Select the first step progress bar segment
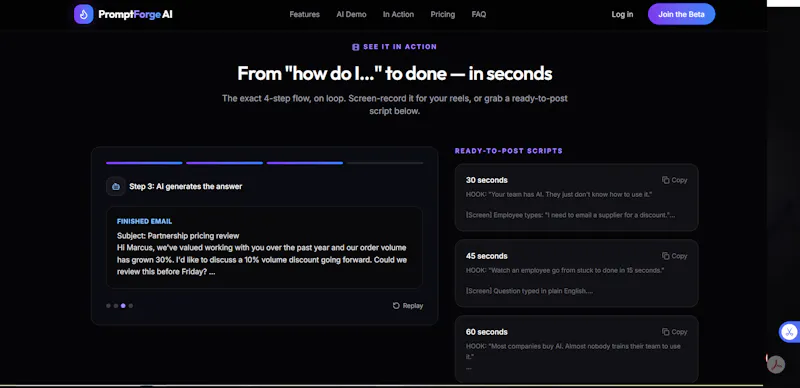This screenshot has height=388, width=800. [x=144, y=163]
